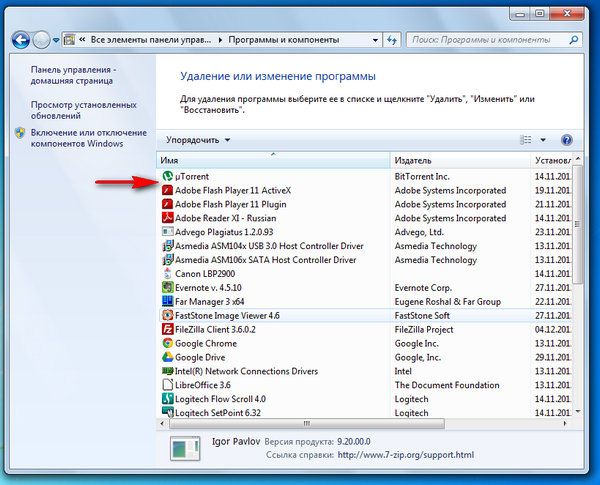Click the Google Drive icon
This screenshot has height=485, width=600.
(x=167, y=357)
